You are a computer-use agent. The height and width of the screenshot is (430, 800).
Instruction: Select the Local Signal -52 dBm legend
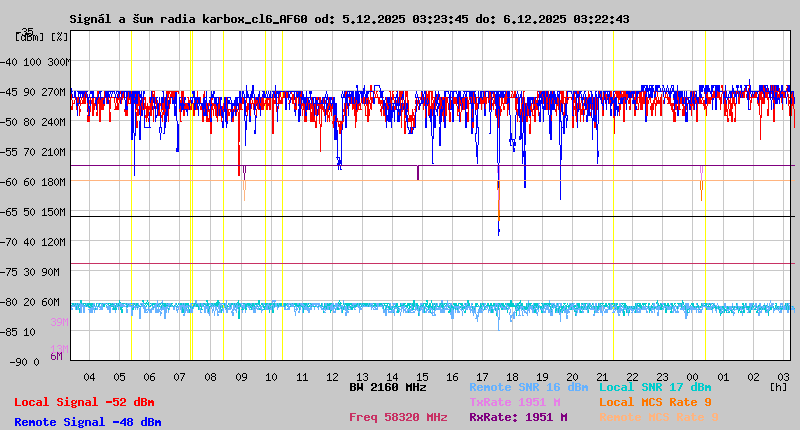(x=84, y=402)
